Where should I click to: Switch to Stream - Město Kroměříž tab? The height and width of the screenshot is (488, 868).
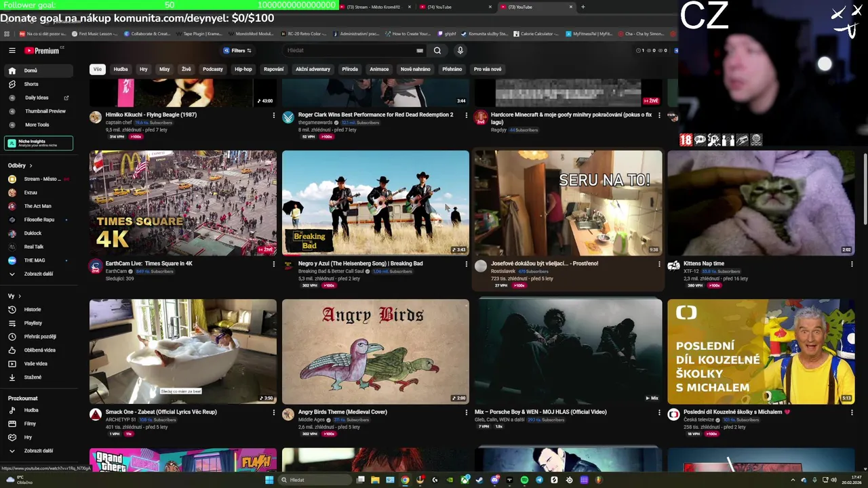click(x=374, y=7)
